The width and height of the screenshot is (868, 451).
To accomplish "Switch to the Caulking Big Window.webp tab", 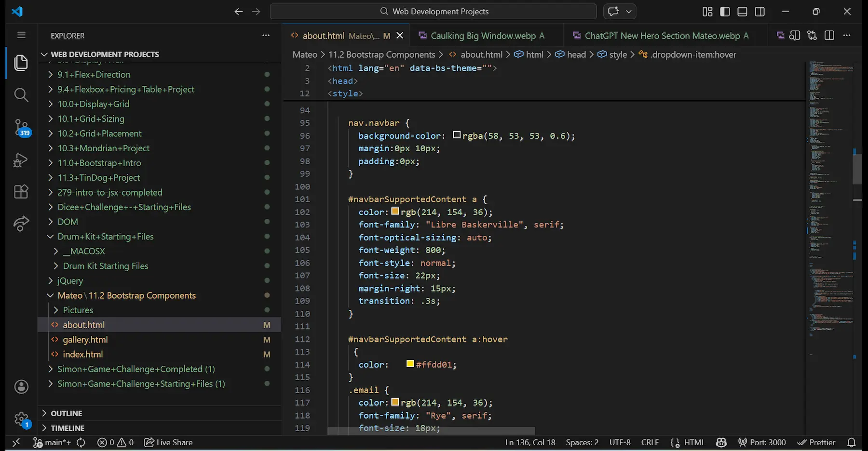I will pyautogui.click(x=482, y=35).
